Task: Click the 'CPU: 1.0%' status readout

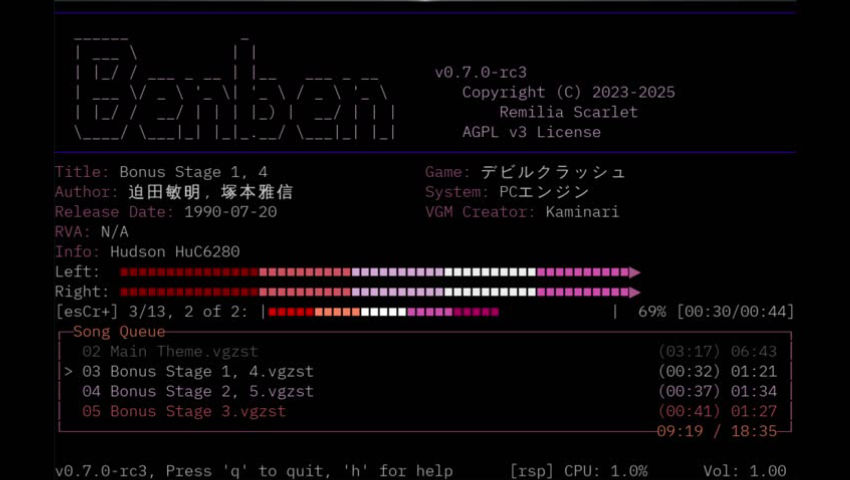Action: coord(606,471)
